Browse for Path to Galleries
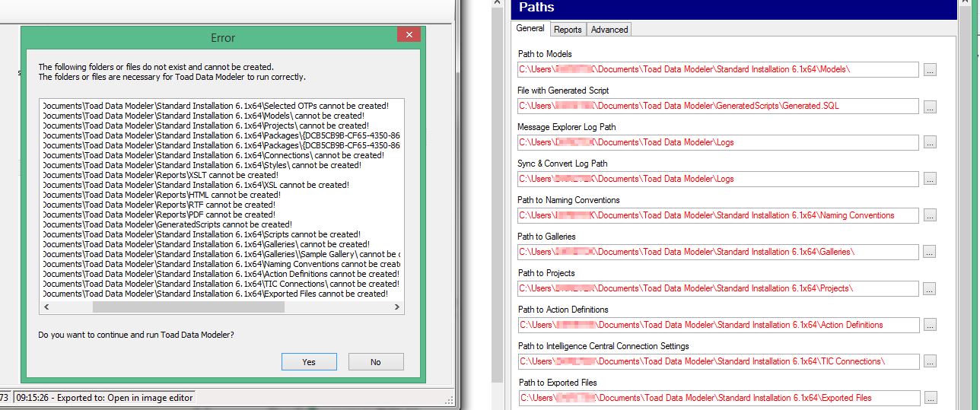The height and width of the screenshot is (410, 980). coord(930,252)
